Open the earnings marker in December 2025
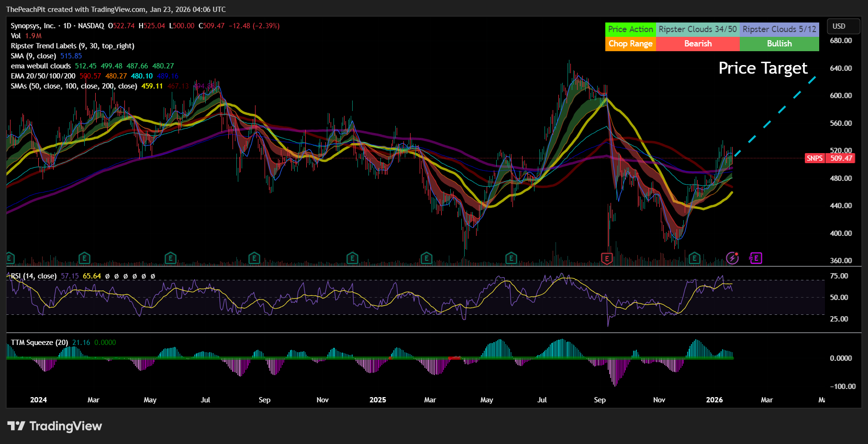Viewport: 868px width, 444px height. [694, 258]
